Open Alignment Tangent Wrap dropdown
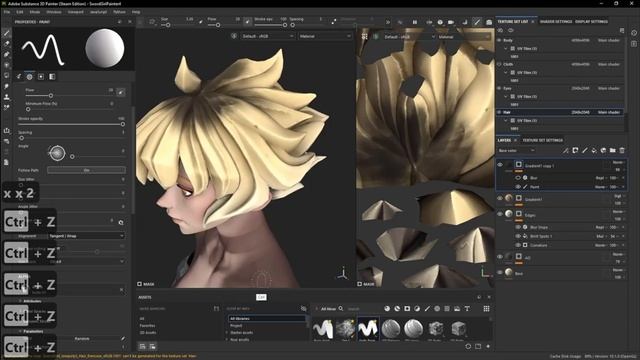Image resolution: width=640 pixels, height=360 pixels. (87, 236)
